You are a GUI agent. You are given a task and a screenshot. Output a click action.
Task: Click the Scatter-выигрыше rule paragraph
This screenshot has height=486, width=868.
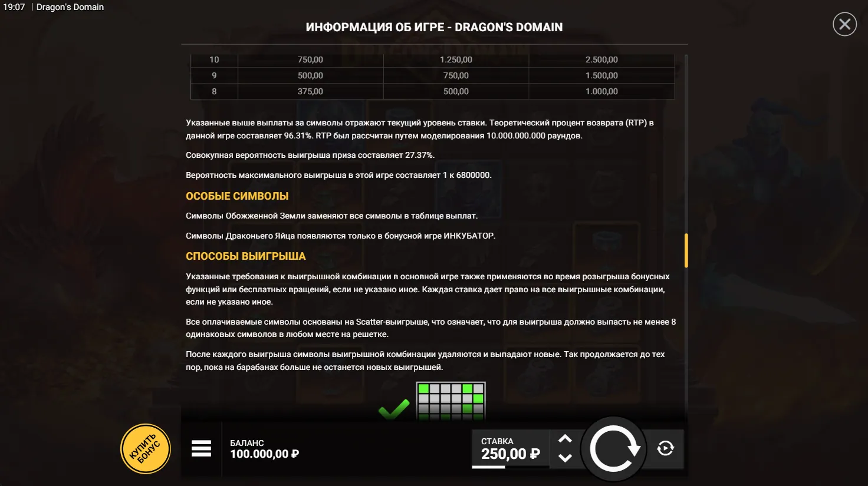pyautogui.click(x=431, y=328)
